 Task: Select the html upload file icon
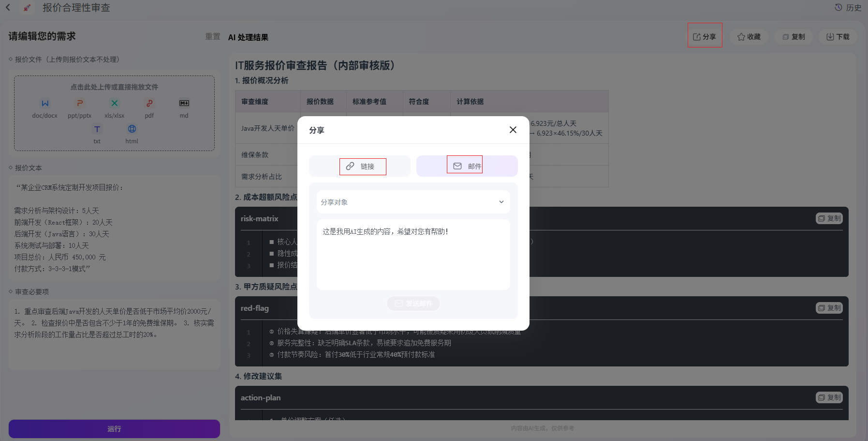[132, 129]
